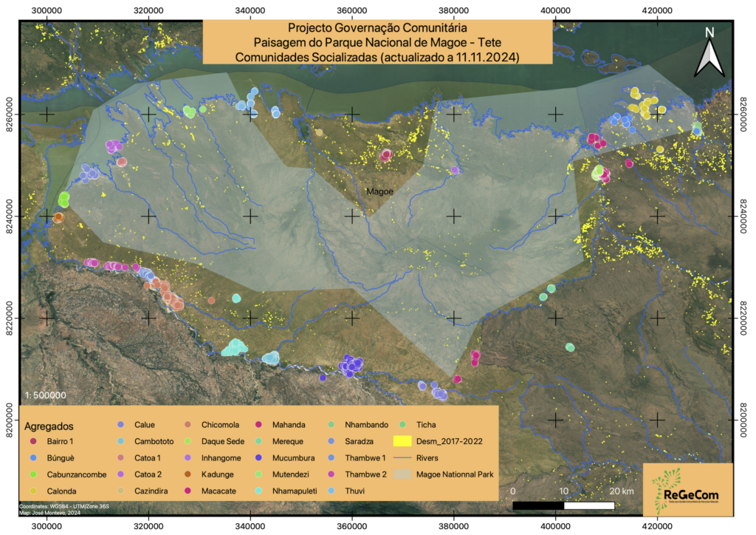Click the Magoe Nationnal Park legend swatch
This screenshot has width=756, height=535.
click(402, 474)
